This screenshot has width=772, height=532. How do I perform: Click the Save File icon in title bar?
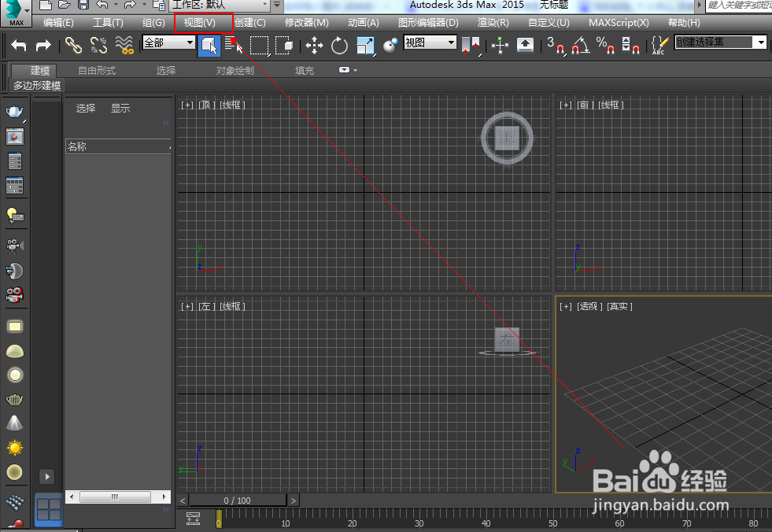click(x=83, y=5)
